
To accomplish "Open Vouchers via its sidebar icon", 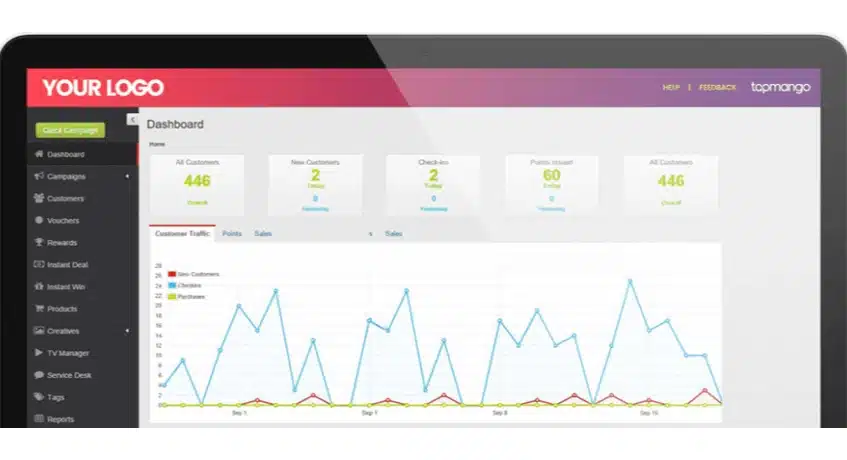I will click(x=39, y=221).
